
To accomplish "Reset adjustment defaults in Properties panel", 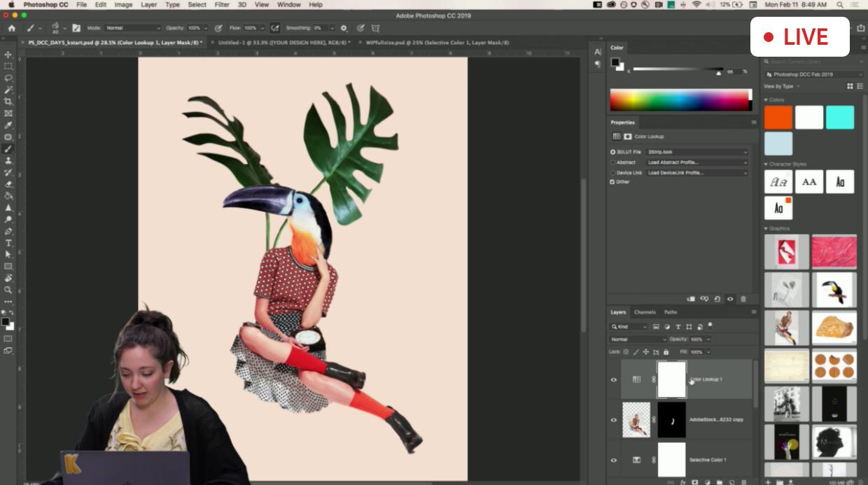I will click(x=717, y=299).
